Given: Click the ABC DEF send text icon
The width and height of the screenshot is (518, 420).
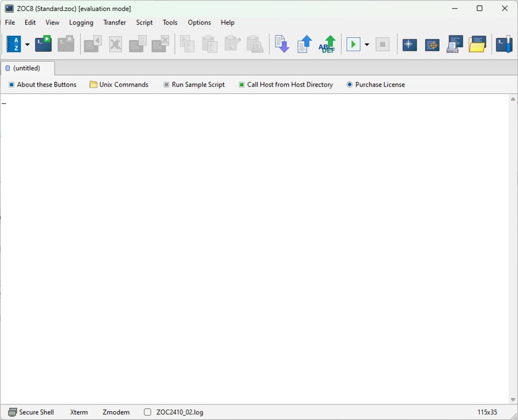Looking at the screenshot, I should (x=327, y=44).
